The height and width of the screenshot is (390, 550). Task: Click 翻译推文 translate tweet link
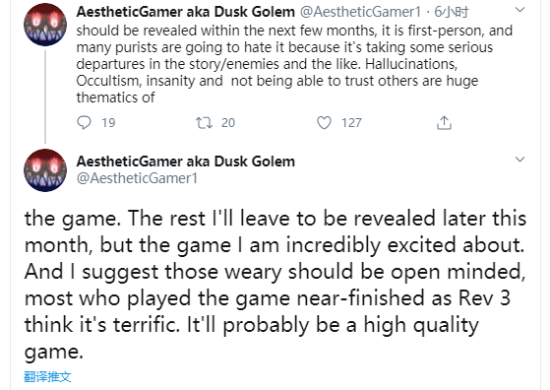coord(48,377)
